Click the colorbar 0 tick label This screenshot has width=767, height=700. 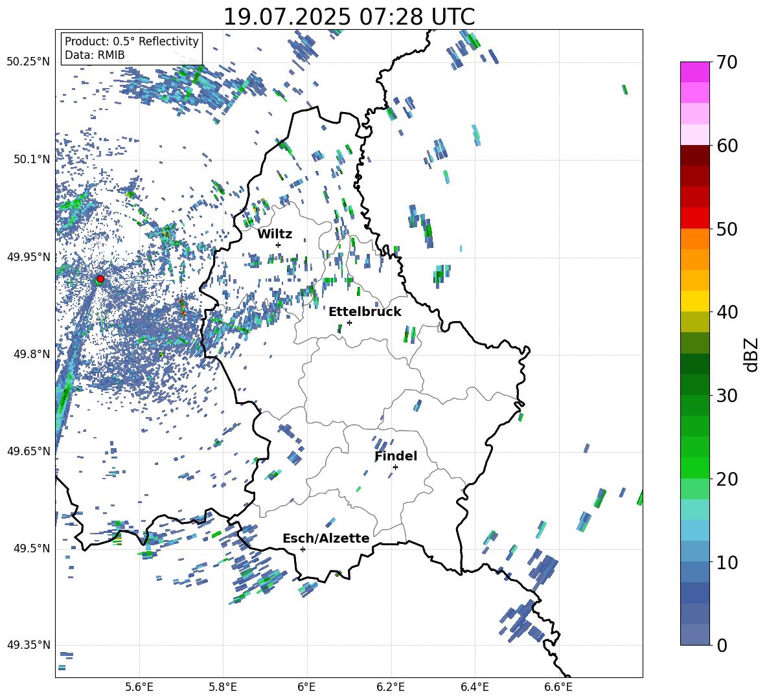click(722, 645)
